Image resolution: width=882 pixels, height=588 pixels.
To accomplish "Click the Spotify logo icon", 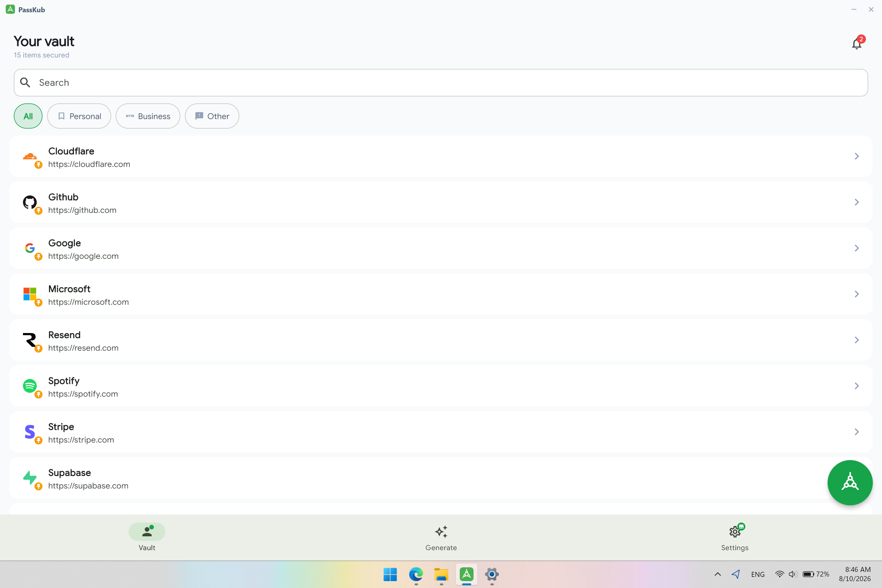I will point(30,386).
